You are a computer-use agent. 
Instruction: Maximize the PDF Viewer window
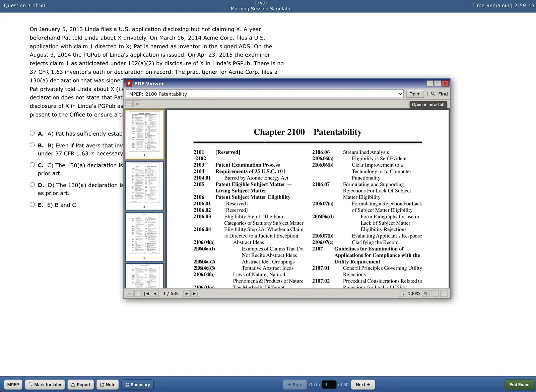(437, 84)
